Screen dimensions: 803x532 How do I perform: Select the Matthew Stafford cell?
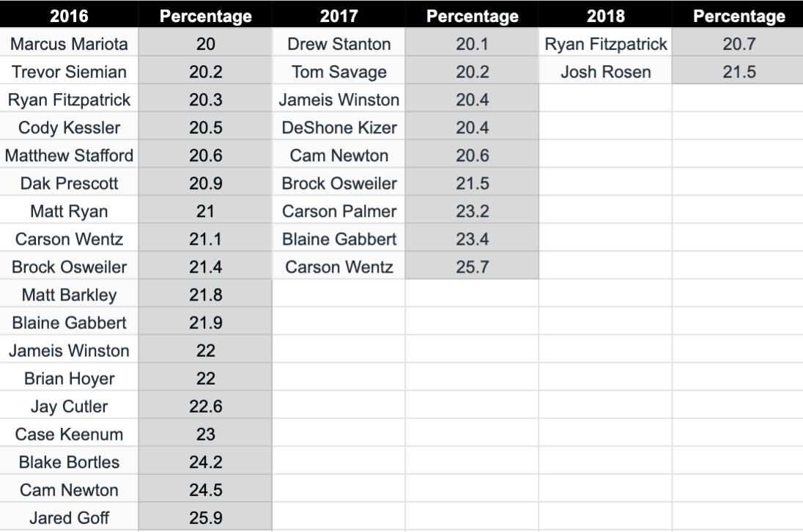(x=69, y=155)
